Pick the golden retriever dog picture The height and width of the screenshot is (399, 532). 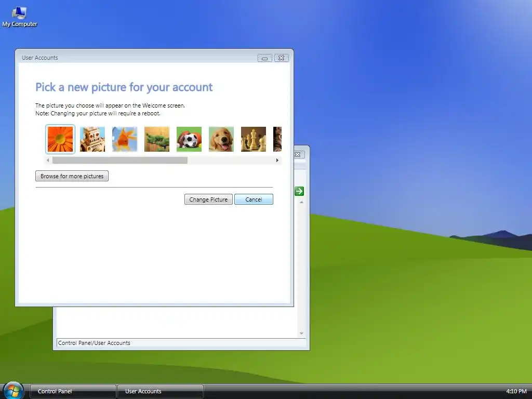(221, 139)
